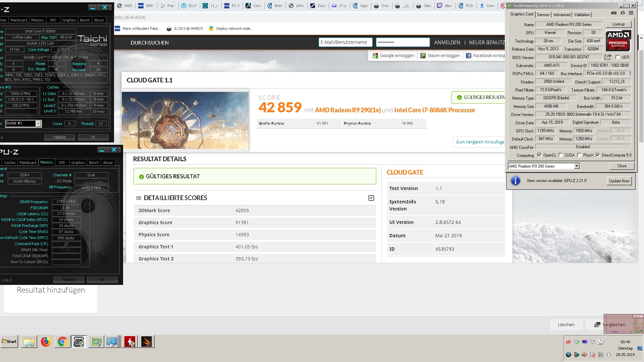Screen dimensions: 644x362
Task: Click the Close button in GPU-Z
Action: click(622, 166)
